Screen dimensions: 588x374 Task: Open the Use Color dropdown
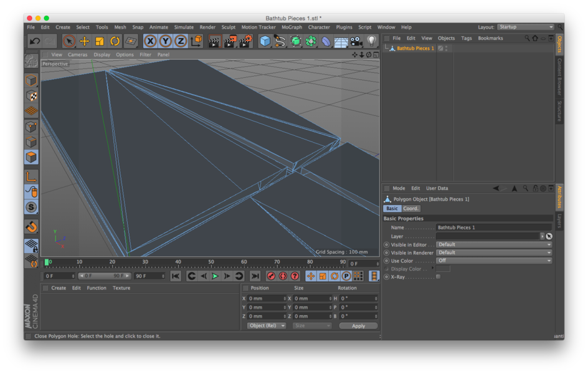click(x=494, y=261)
